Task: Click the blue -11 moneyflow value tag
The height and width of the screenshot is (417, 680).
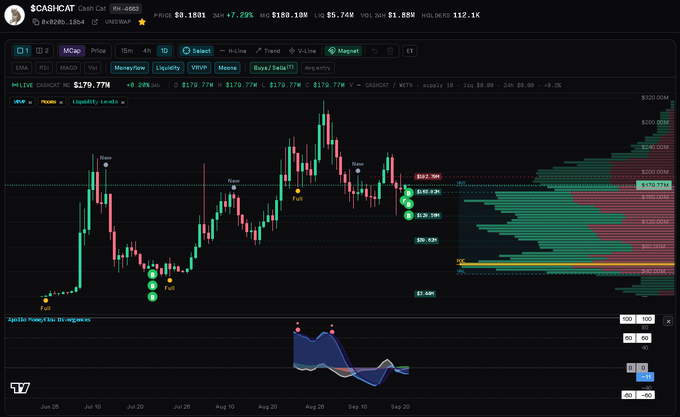Action: pos(645,377)
